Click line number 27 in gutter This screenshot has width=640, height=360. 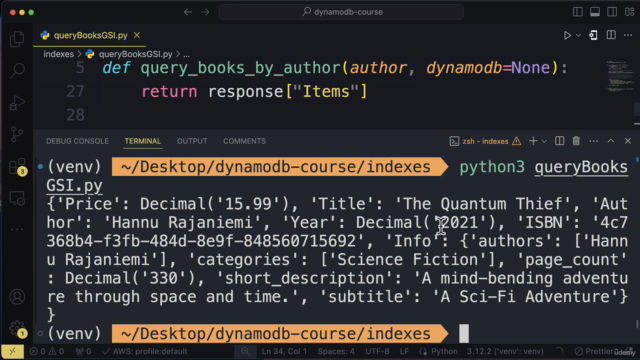tap(76, 91)
